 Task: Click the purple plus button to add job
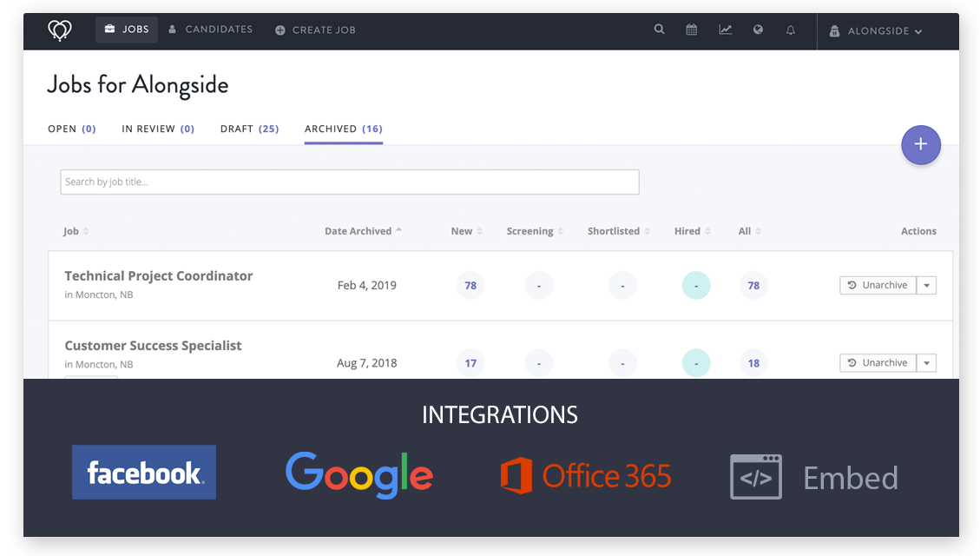click(921, 145)
